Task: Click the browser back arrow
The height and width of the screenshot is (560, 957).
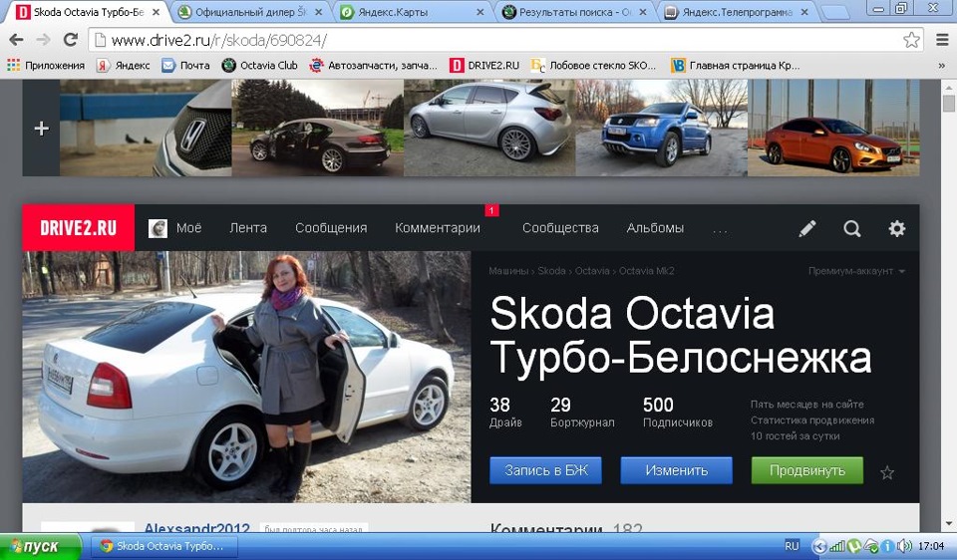Action: 17,40
